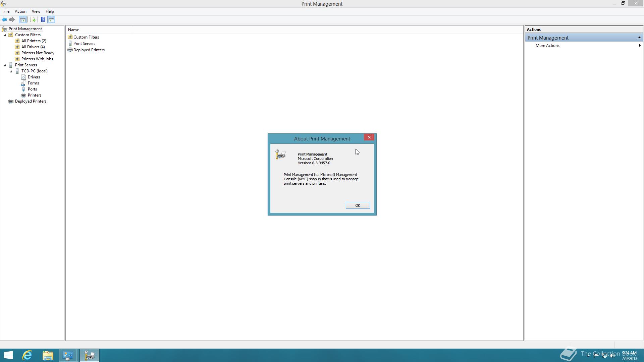This screenshot has width=644, height=362.
Task: Open Action Center flag icon in tray
Action: 596,356
